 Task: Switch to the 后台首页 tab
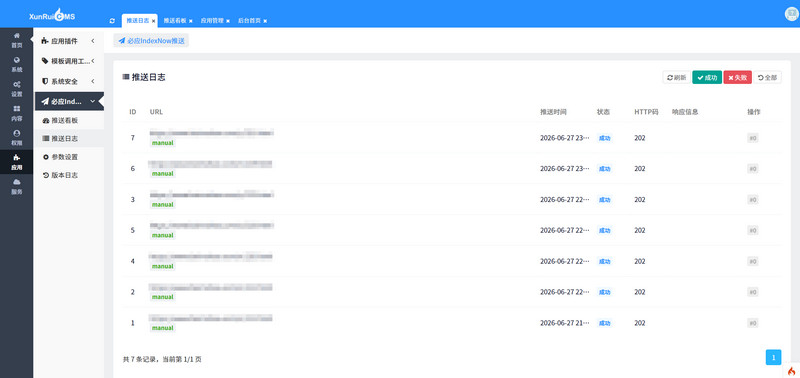click(x=249, y=20)
